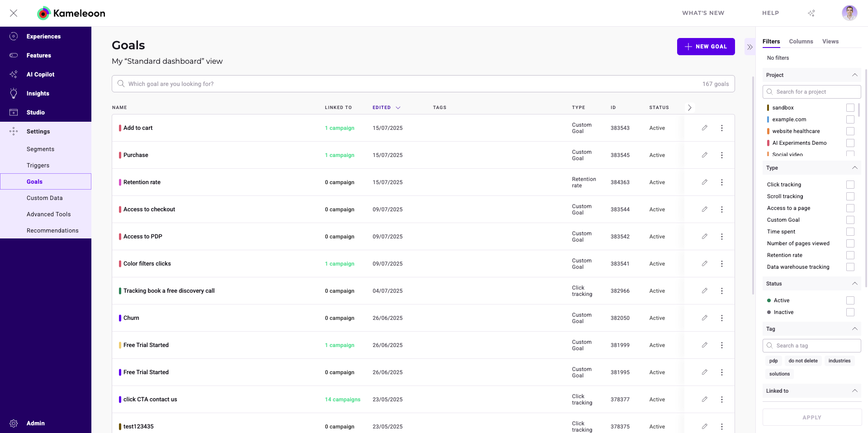Viewport: 868px width, 433px height.
Task: Collapse the Linked to filter section
Action: tap(854, 391)
